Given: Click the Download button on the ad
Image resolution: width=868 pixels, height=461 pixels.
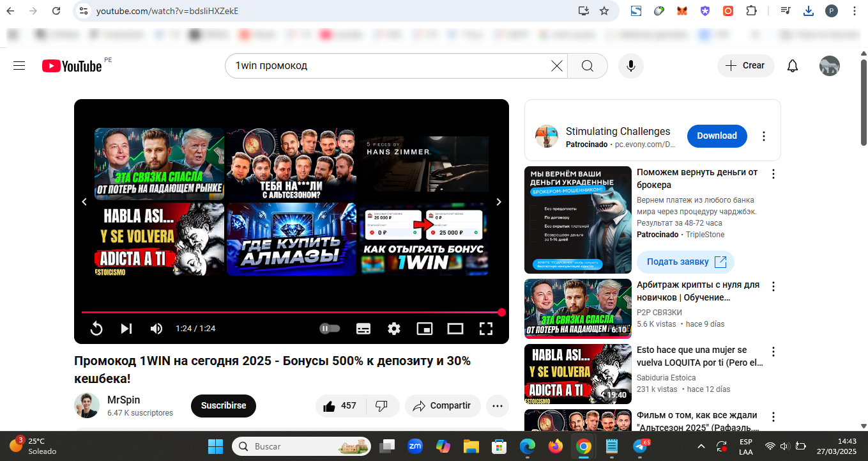Looking at the screenshot, I should point(717,136).
